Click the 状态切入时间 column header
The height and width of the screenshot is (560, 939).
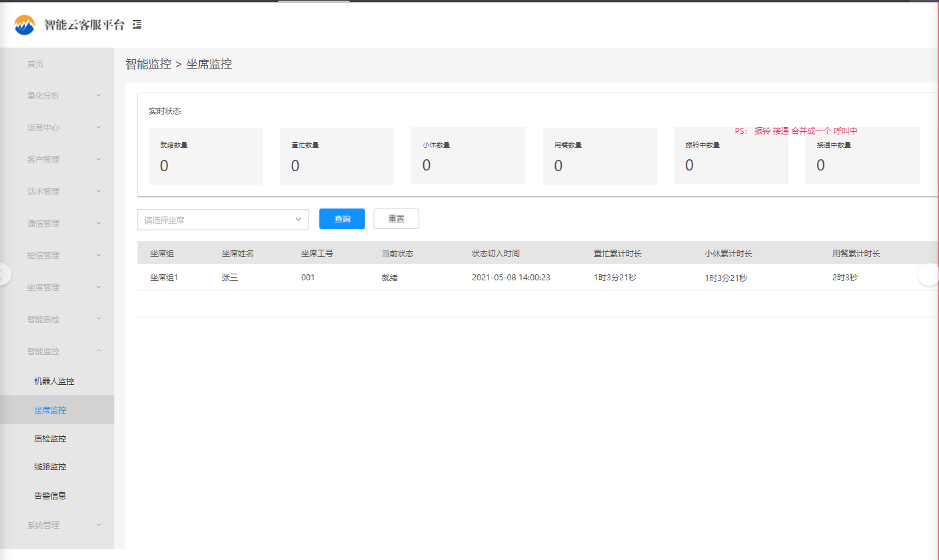point(496,254)
